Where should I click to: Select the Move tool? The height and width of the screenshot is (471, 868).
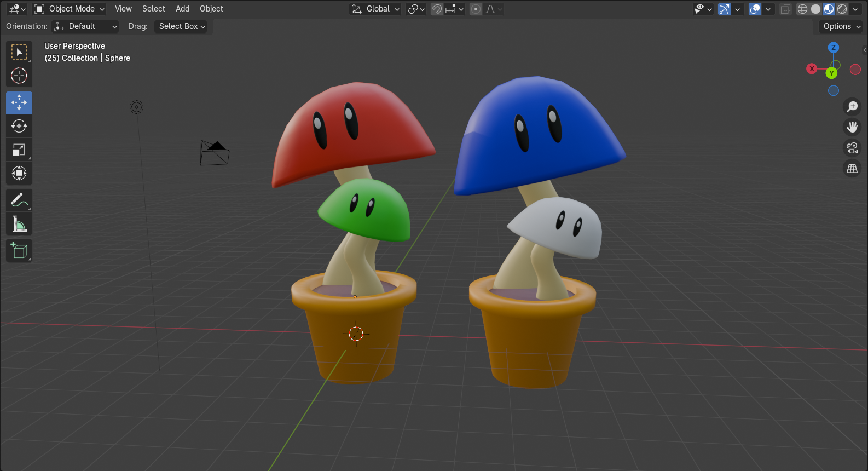click(19, 102)
